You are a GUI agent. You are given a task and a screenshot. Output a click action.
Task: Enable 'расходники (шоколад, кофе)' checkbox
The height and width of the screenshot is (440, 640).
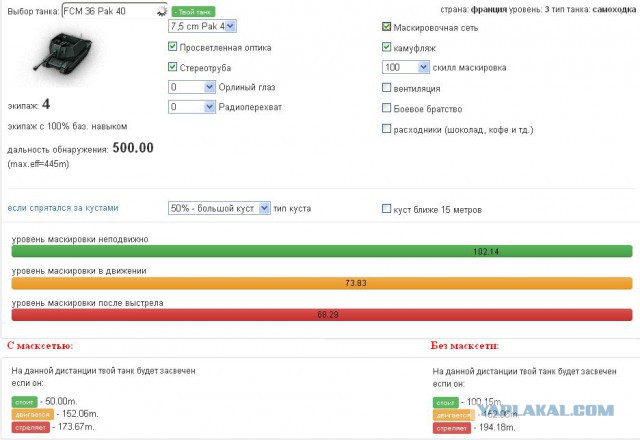(x=386, y=129)
